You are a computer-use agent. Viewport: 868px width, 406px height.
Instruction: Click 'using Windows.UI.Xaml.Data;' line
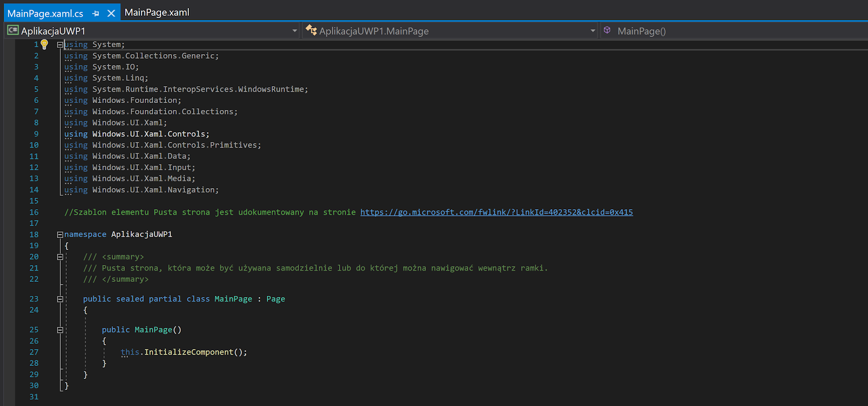coord(127,156)
